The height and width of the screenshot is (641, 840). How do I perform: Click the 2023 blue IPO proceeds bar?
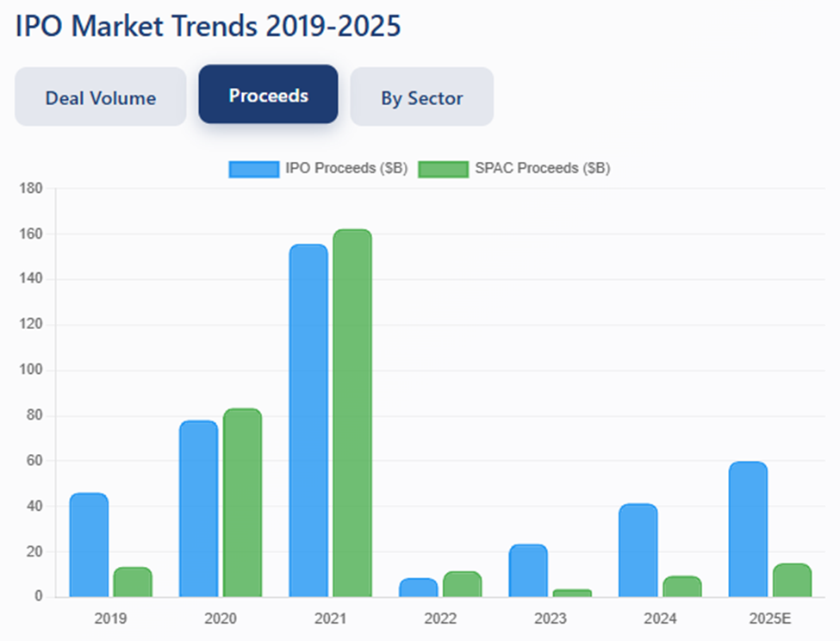(x=528, y=570)
